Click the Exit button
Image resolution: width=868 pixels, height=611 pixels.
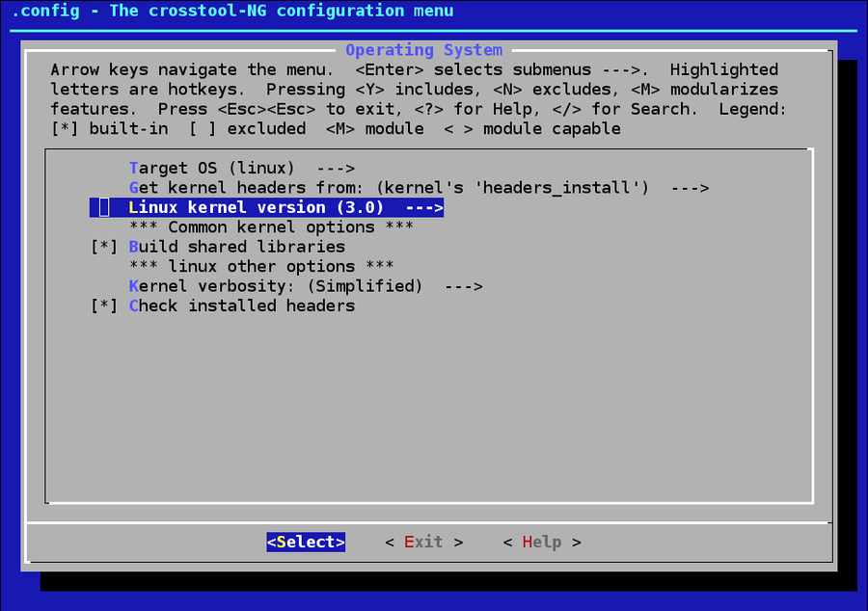point(424,542)
